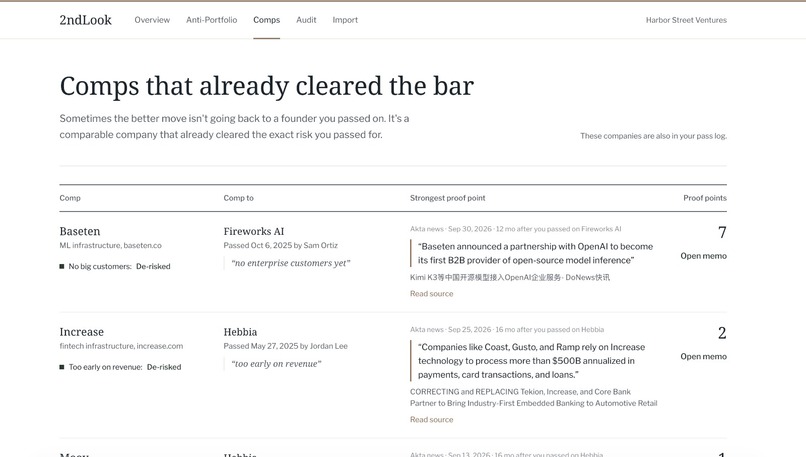The height and width of the screenshot is (457, 806).
Task: Switch to the Anti-Portfolio tab
Action: (x=211, y=20)
